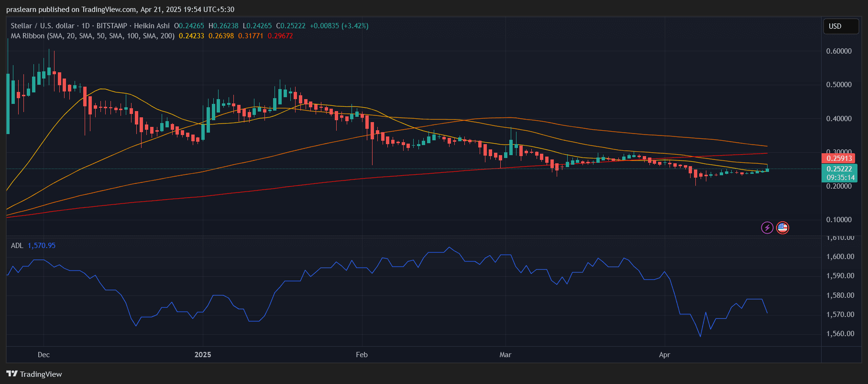868x384 pixels.
Task: Click the purple lightning bolt event icon
Action: point(767,228)
